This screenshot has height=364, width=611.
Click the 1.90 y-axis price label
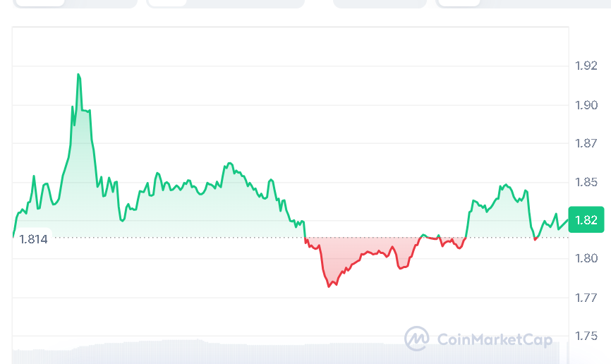pos(586,105)
